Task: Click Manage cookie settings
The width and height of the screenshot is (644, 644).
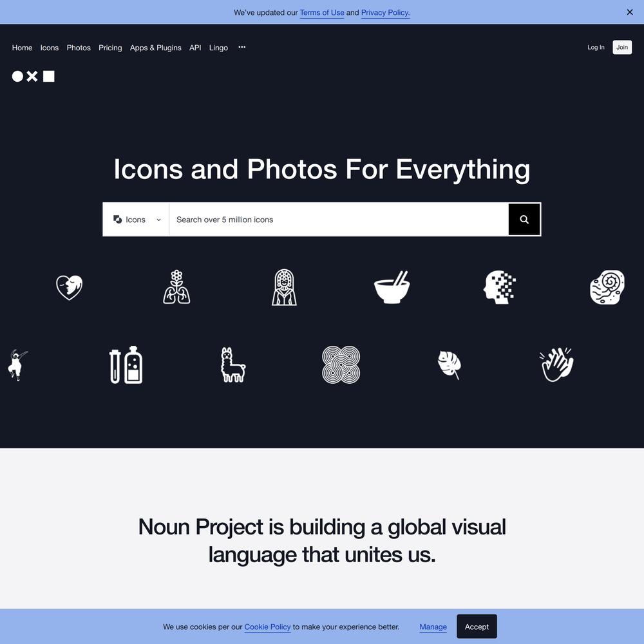Action: [433, 627]
